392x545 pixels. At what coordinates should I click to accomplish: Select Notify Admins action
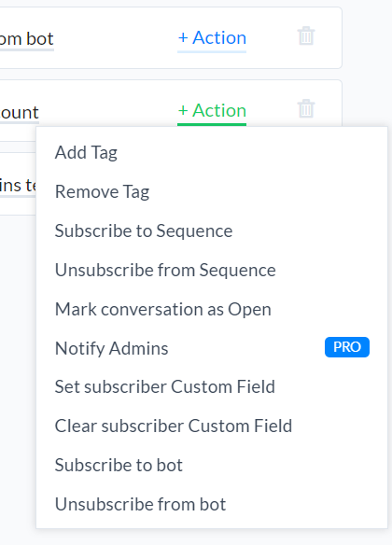click(x=212, y=348)
